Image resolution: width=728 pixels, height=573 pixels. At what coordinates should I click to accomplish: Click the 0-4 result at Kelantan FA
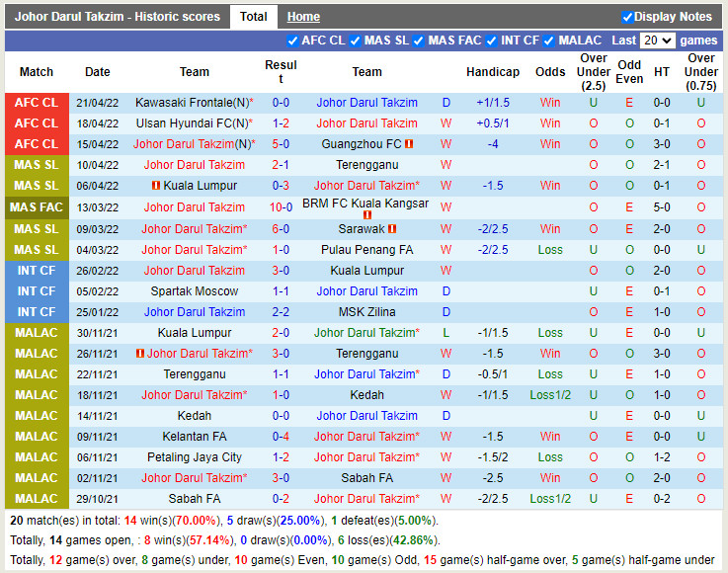pos(281,437)
